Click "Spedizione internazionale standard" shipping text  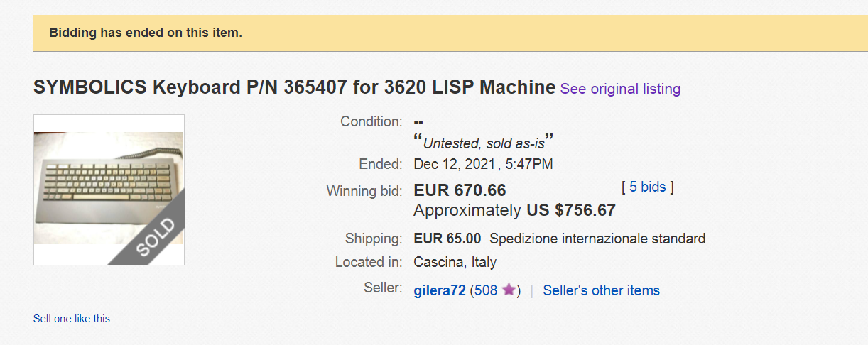pos(597,239)
